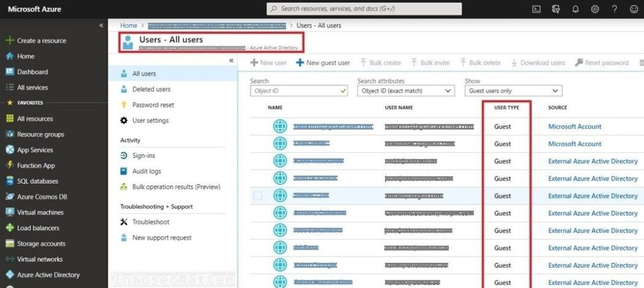Click the Users - All users blade icon
The width and height of the screenshot is (644, 288).
pos(128,43)
